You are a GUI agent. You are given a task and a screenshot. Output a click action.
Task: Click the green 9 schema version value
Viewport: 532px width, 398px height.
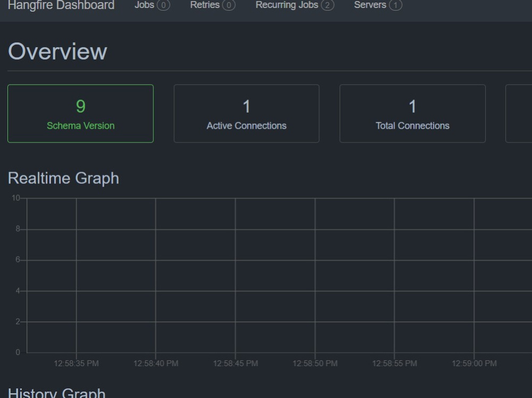pyautogui.click(x=81, y=106)
